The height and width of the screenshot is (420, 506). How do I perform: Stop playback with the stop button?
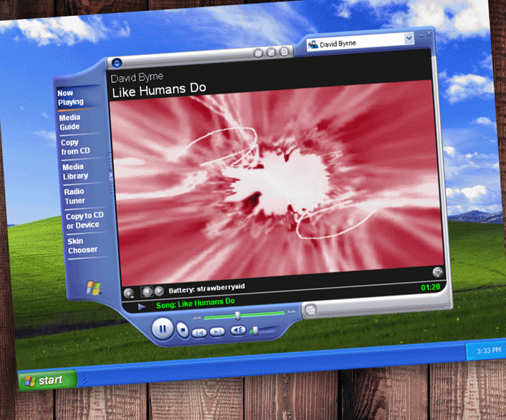(x=183, y=330)
